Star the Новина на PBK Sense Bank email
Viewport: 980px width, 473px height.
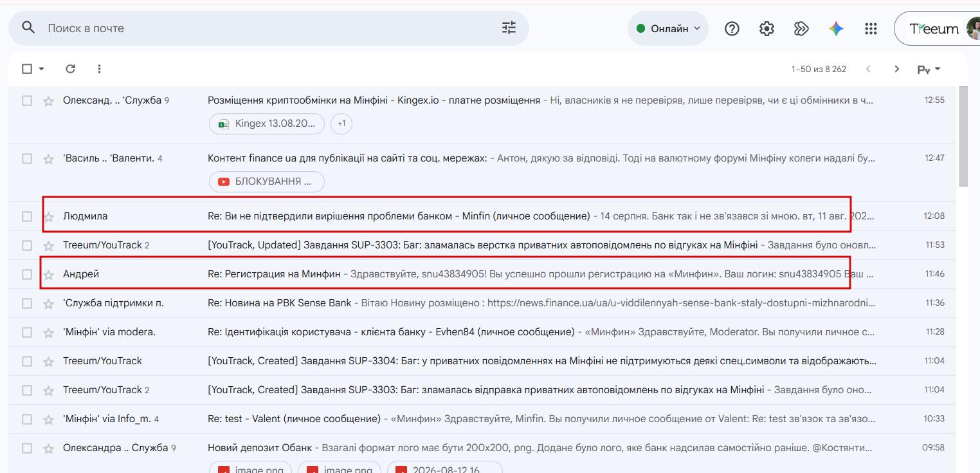point(48,303)
